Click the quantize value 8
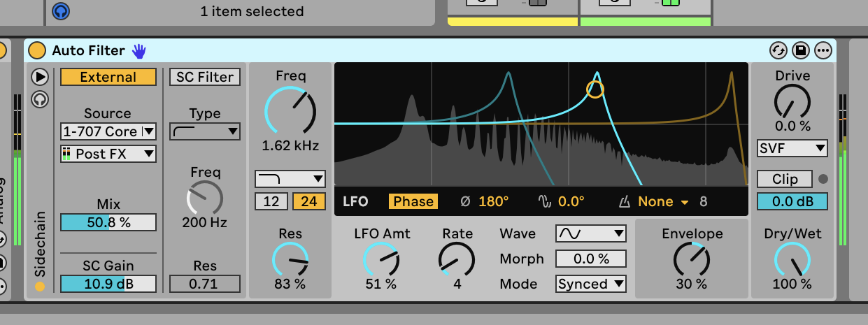Screen dimensions: 868x325 tap(704, 201)
